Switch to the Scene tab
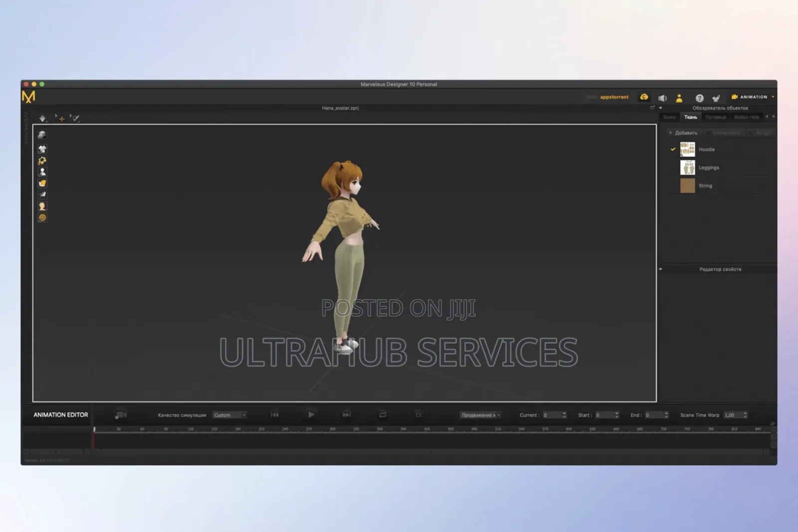The height and width of the screenshot is (532, 798). [x=669, y=117]
